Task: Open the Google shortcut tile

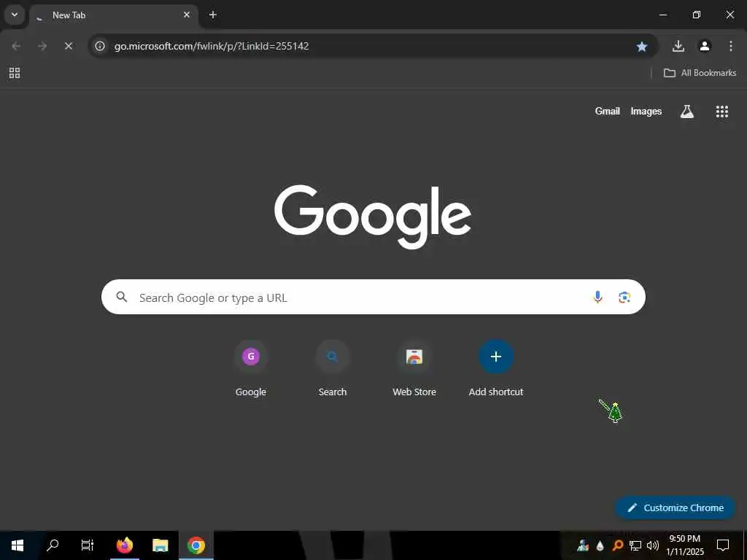Action: pyautogui.click(x=251, y=370)
